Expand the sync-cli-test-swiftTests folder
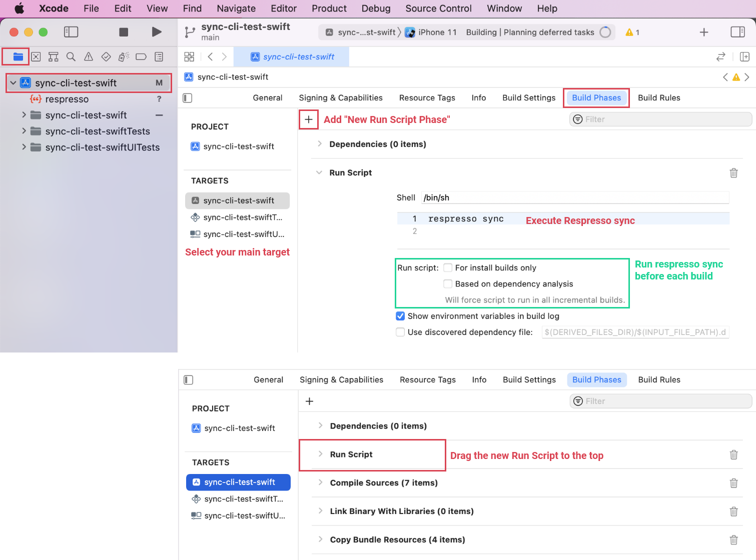This screenshot has width=756, height=560. tap(24, 131)
